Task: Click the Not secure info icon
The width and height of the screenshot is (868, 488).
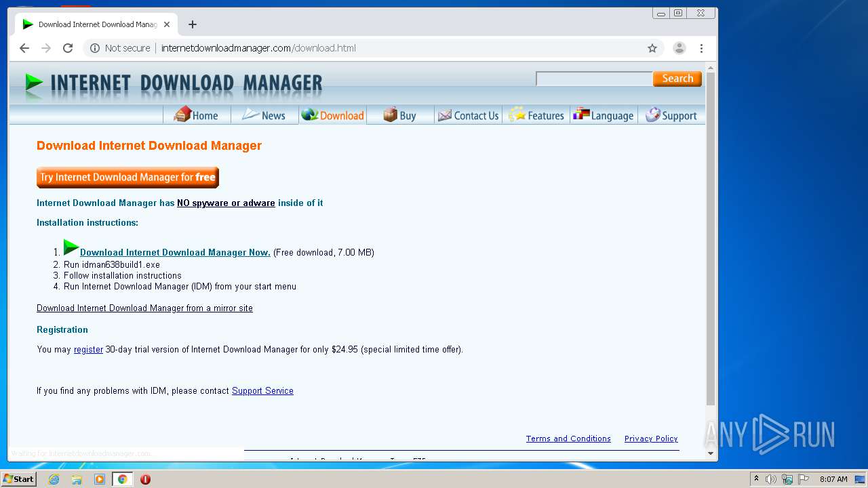Action: (x=95, y=48)
